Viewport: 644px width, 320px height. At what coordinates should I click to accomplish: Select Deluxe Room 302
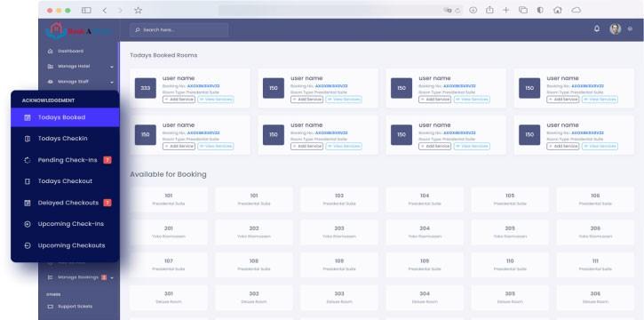coord(254,298)
